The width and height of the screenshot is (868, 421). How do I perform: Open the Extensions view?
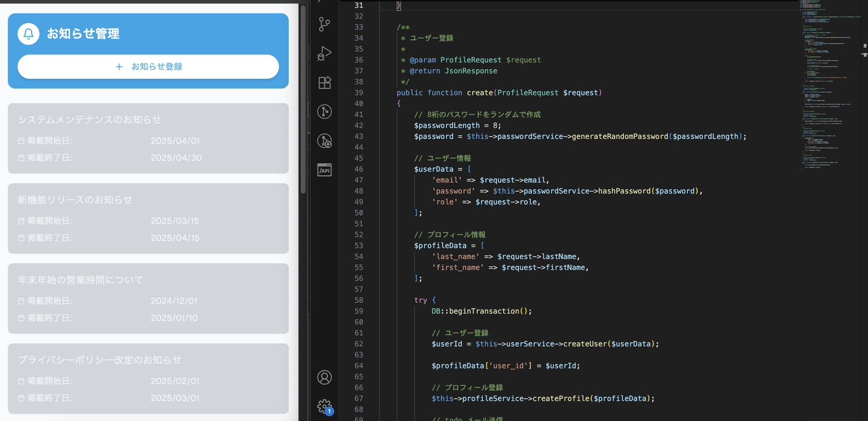[324, 83]
